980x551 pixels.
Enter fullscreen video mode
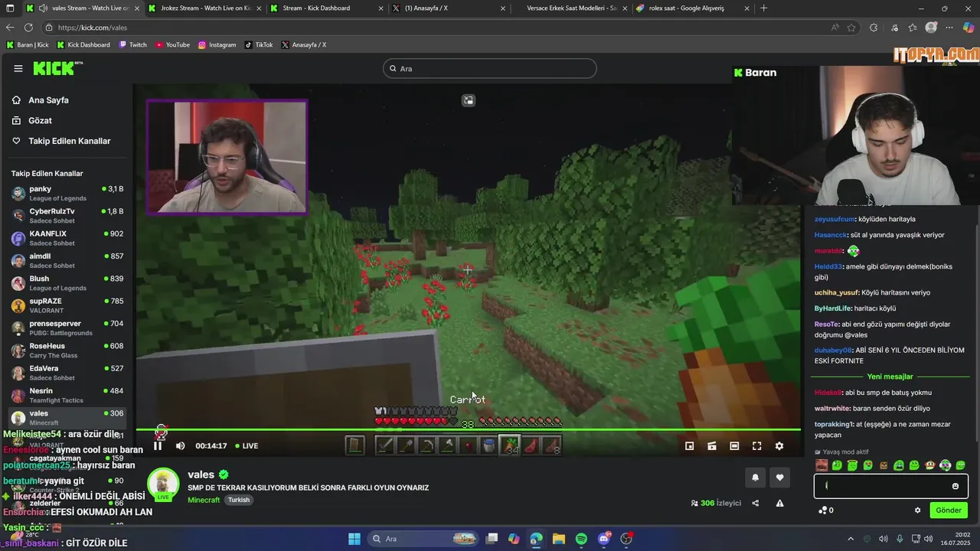(756, 446)
